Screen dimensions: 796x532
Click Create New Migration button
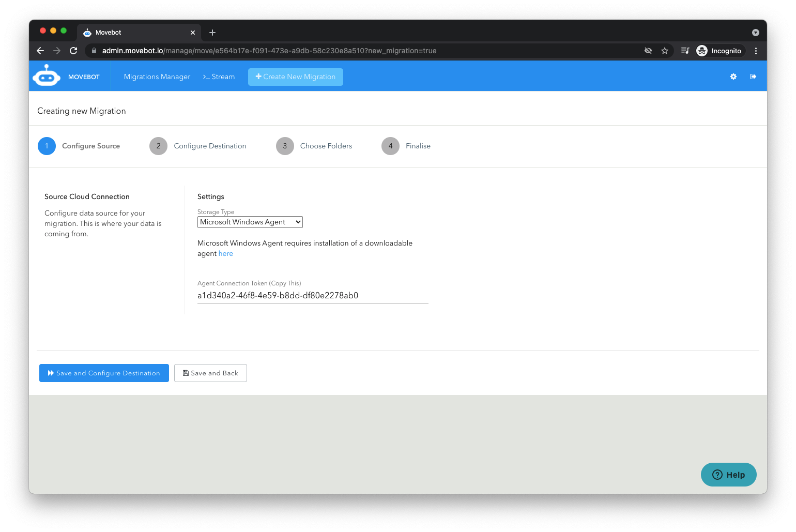click(x=296, y=77)
